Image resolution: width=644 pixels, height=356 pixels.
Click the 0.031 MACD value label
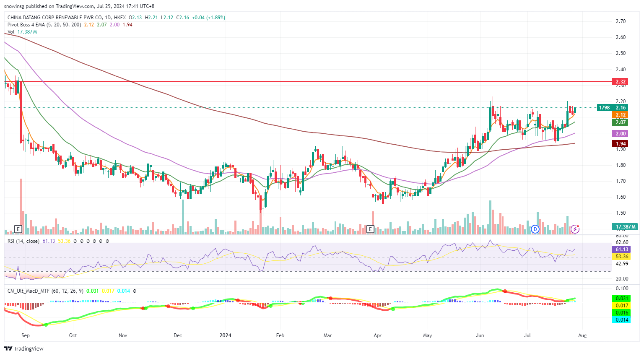[x=622, y=299]
